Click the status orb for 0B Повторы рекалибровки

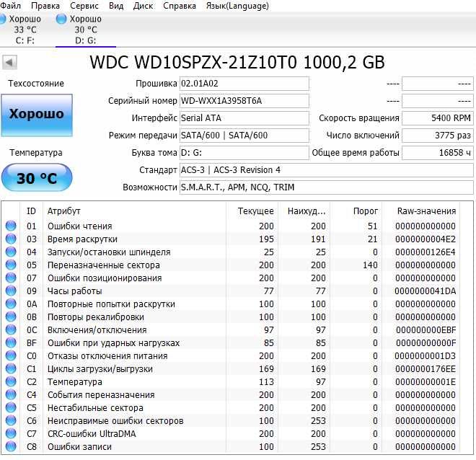coord(11,317)
